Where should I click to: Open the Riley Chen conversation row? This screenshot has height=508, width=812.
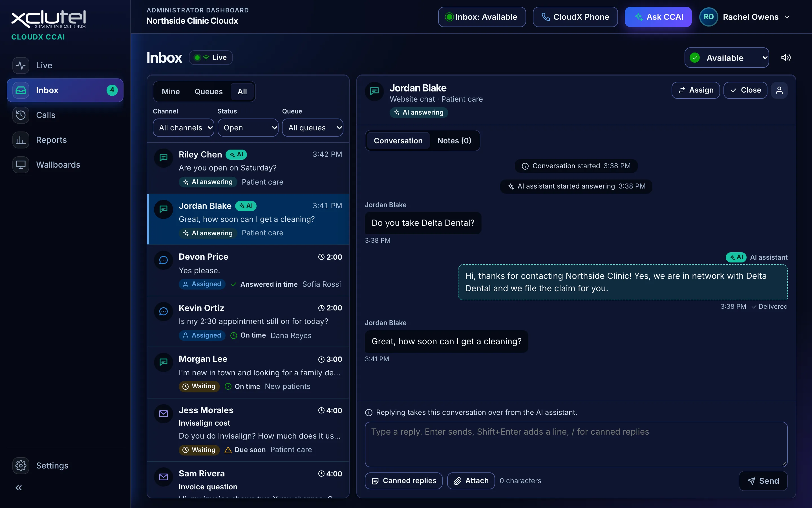tap(248, 168)
